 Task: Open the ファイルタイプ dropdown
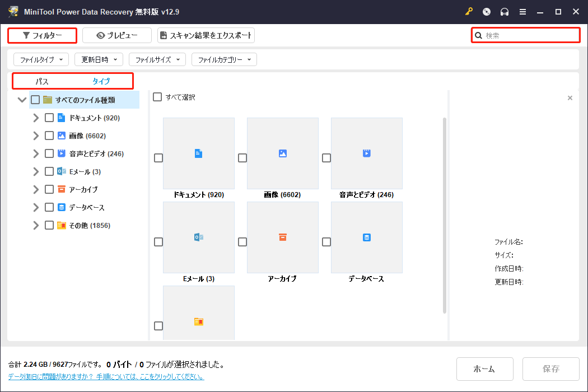coord(41,59)
